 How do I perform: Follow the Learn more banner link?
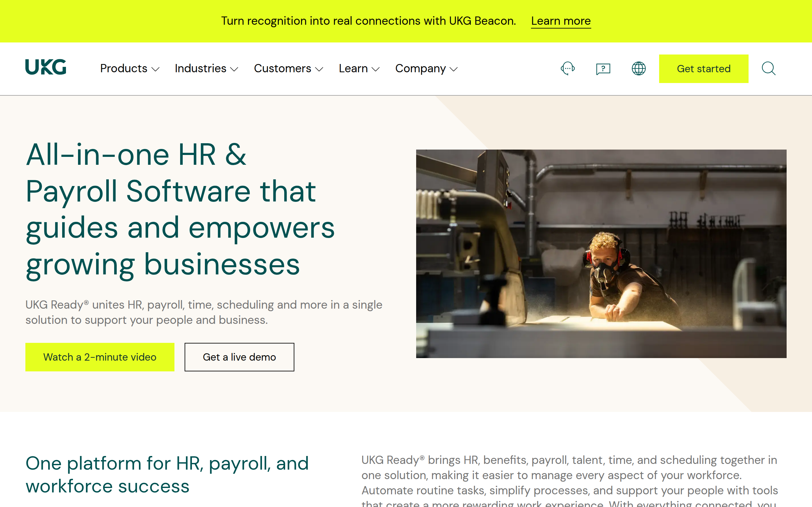(x=560, y=21)
